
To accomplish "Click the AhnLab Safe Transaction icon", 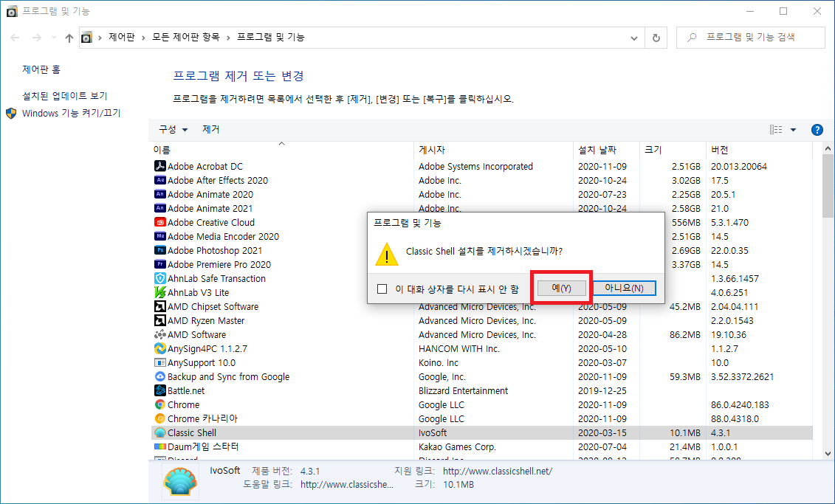I will (x=159, y=278).
